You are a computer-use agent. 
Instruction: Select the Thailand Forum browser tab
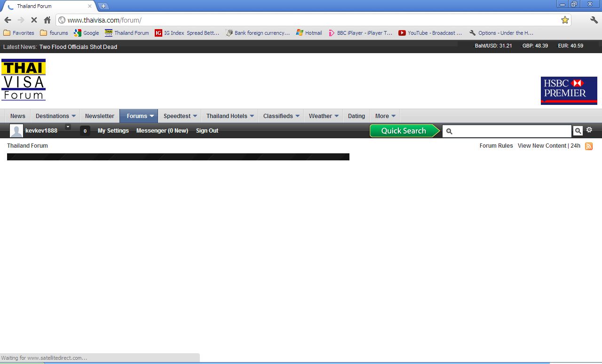[x=49, y=6]
